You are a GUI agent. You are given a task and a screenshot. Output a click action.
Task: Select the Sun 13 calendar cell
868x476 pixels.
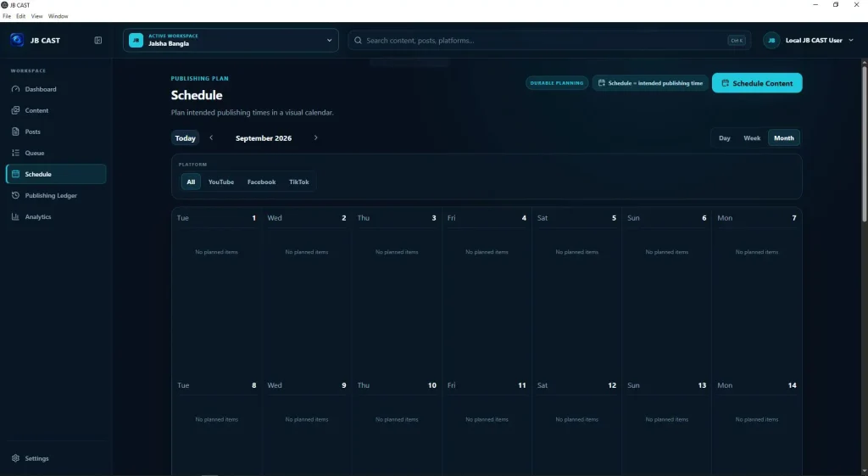pos(666,425)
